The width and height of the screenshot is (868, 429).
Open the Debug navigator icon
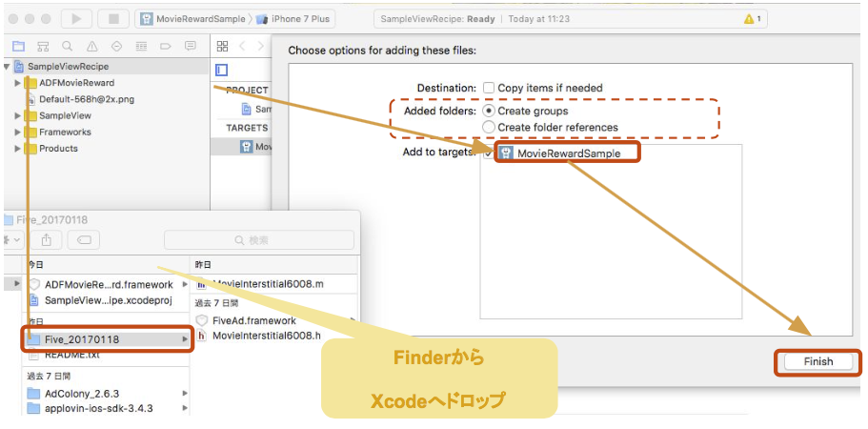click(x=141, y=46)
